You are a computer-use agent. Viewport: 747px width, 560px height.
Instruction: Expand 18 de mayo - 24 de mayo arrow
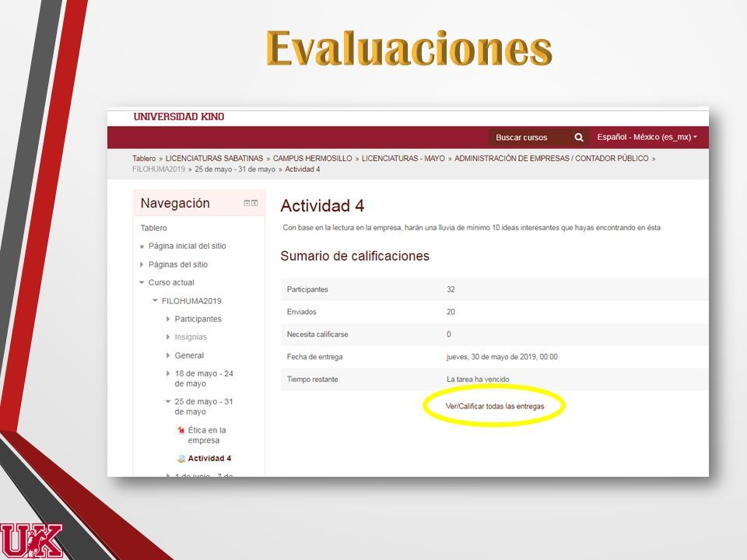point(168,373)
